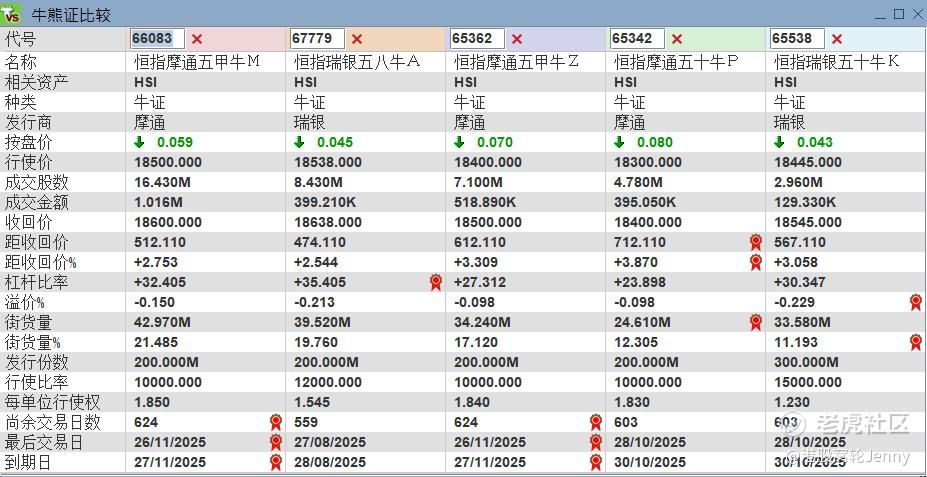Viewport: 927px width, 477px height.
Task: Click the row label 发行商
Action: click(28, 122)
